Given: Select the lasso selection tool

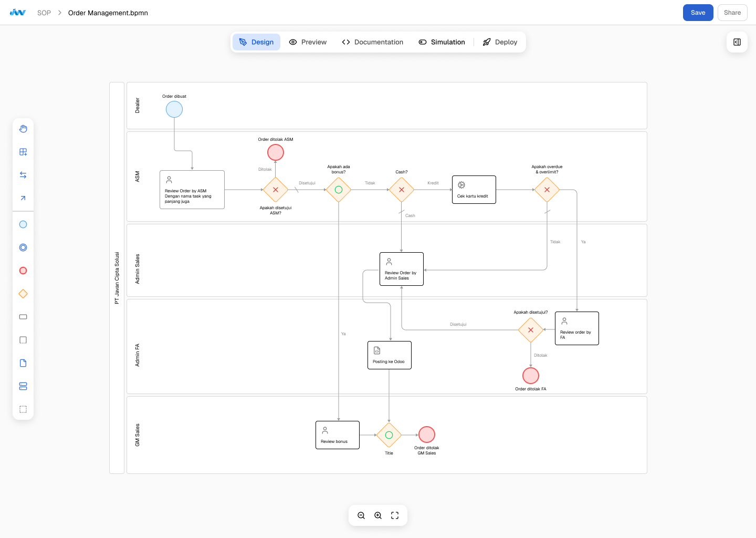Looking at the screenshot, I should click(x=23, y=409).
